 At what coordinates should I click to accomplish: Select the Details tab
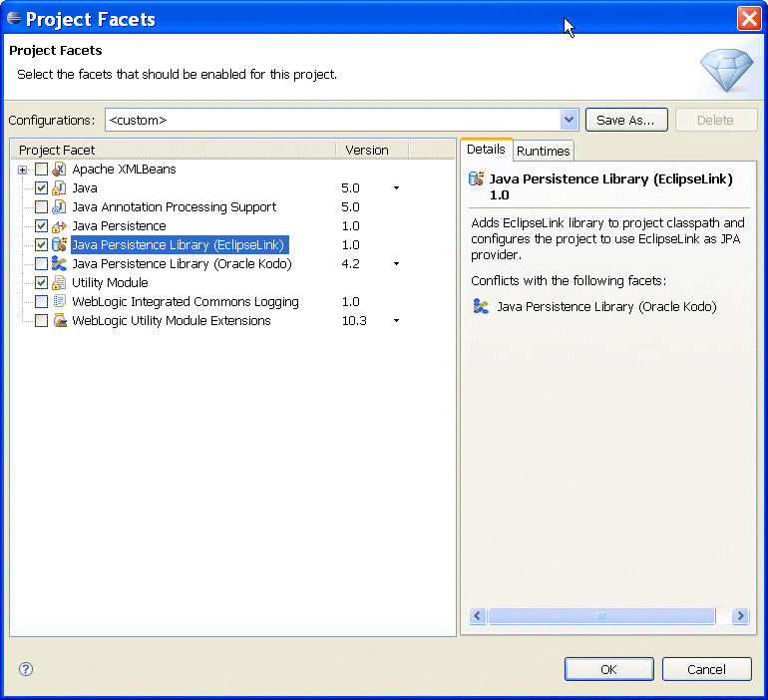coord(486,150)
